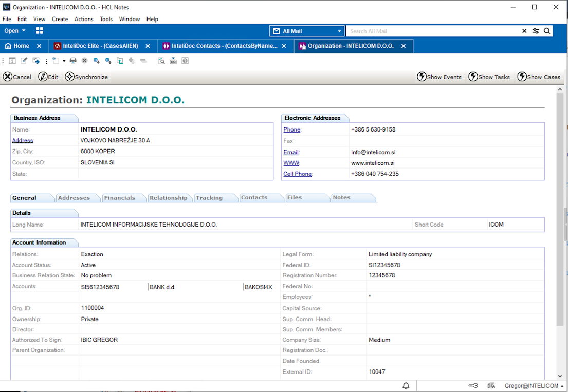Viewport: 568px width, 392px height.
Task: Close the InteliDoc Contacts tab
Action: coord(284,46)
